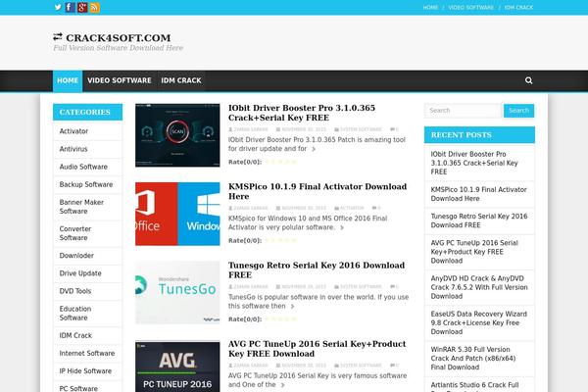Open recent post IObit Driver Booster Pro
This screenshot has height=392, width=588.
474,163
